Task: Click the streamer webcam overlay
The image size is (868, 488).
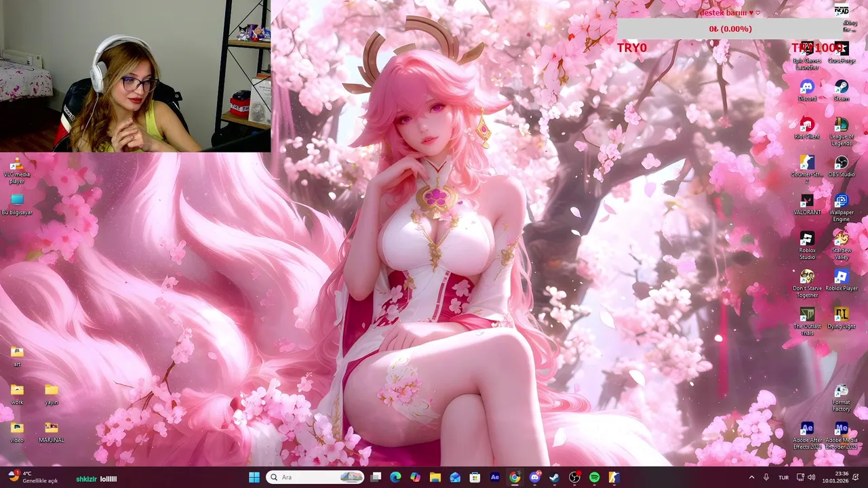Action: coord(135,76)
